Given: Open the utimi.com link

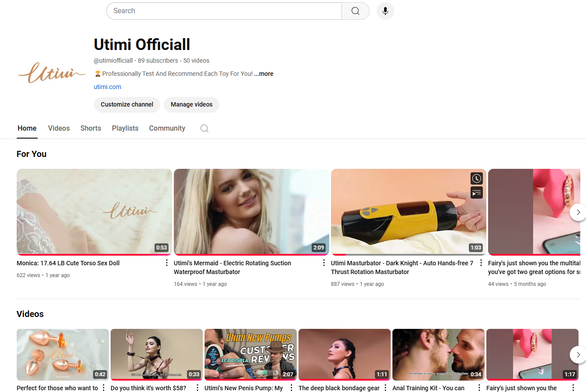Looking at the screenshot, I should point(108,87).
